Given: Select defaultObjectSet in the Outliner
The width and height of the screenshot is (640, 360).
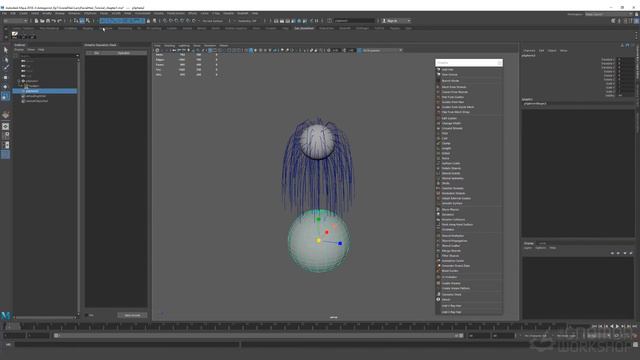Looking at the screenshot, I should click(x=37, y=101).
